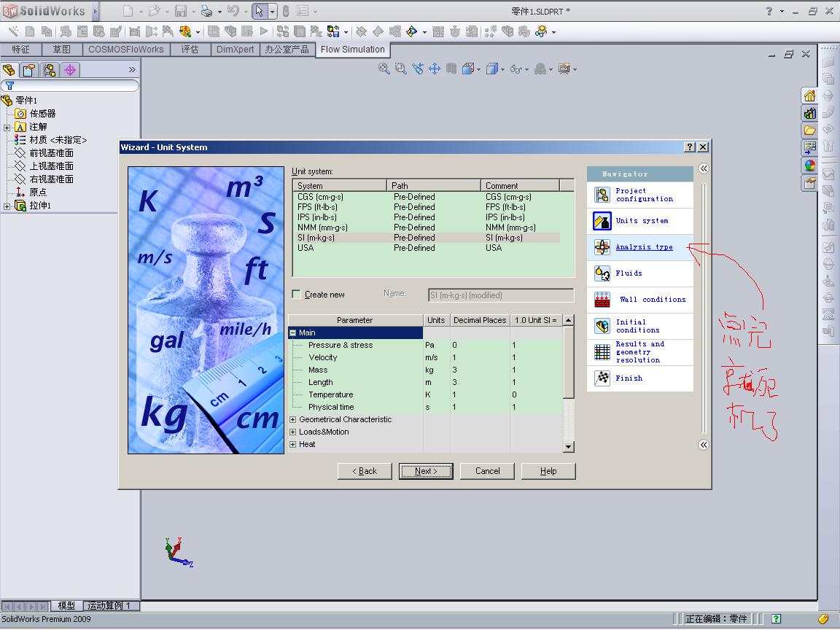Viewport: 840px width, 630px height.
Task: Click the Wall conditions brick icon
Action: coord(602,300)
